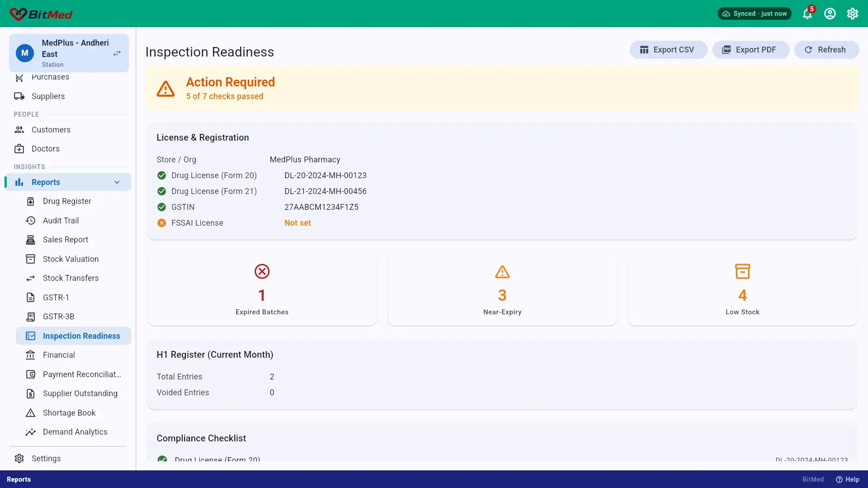Export the report as CSV

tap(668, 50)
